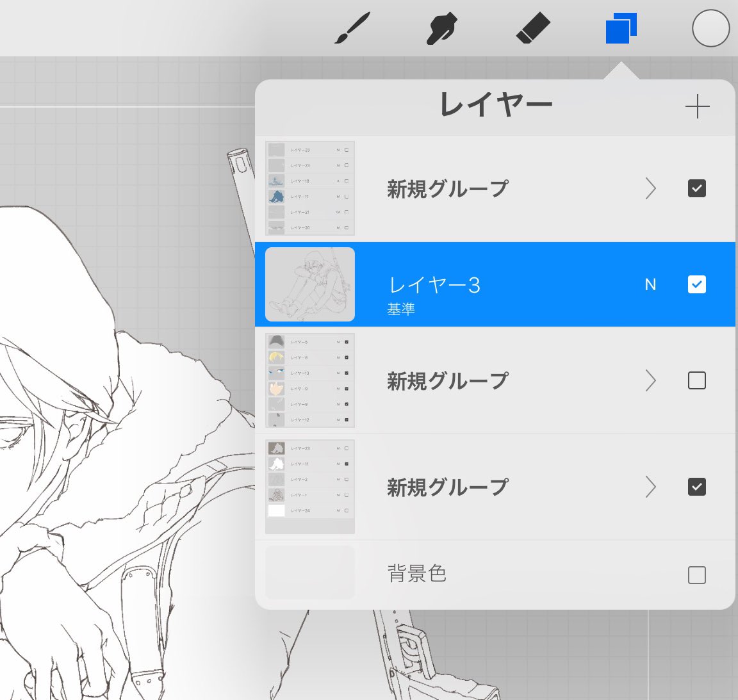Image resolution: width=738 pixels, height=700 pixels.
Task: Click the thumbnail of レイヤー3
Action: tap(309, 284)
